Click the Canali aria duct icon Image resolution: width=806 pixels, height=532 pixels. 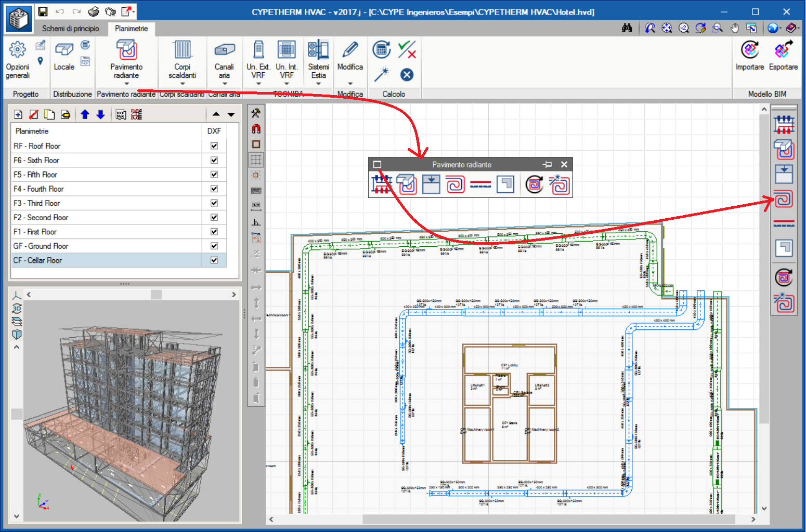click(225, 50)
